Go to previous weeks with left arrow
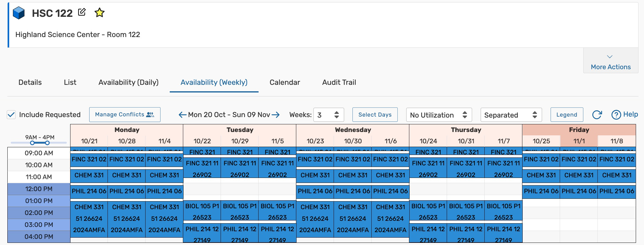The image size is (644, 245). 183,115
